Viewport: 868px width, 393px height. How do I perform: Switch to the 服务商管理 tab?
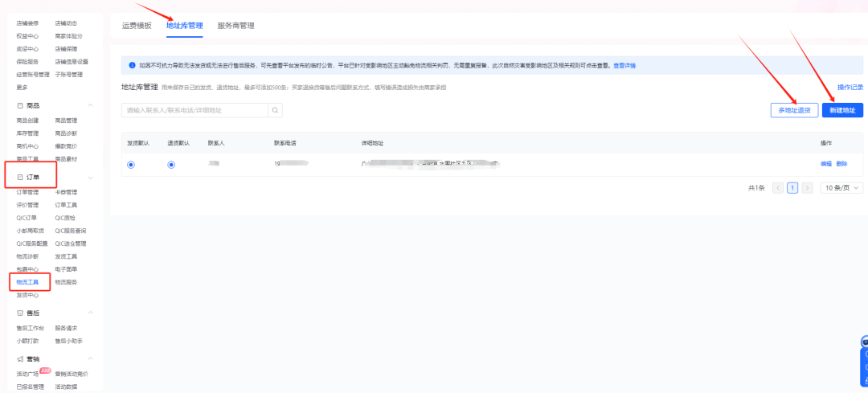235,26
